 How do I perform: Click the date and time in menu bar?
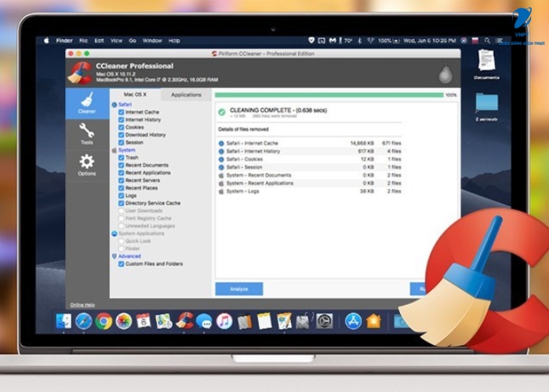[x=430, y=41]
